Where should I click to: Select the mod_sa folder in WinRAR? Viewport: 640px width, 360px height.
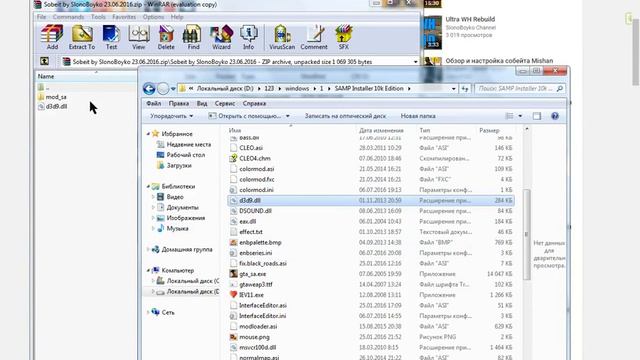click(x=52, y=97)
